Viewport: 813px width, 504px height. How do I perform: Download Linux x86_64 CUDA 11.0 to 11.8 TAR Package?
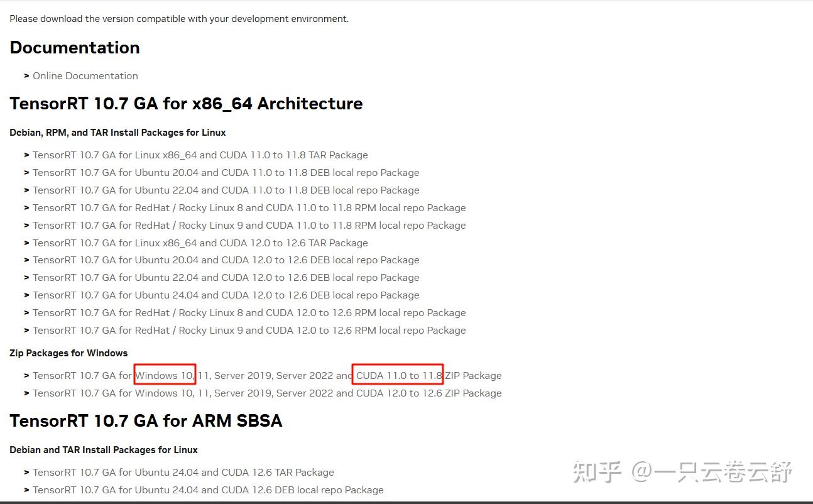(200, 155)
